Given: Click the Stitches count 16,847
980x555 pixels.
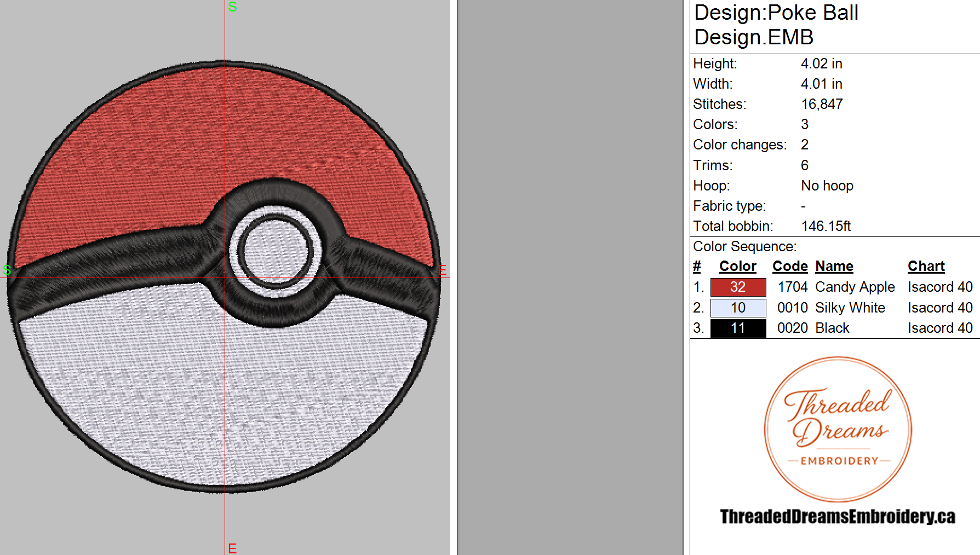Looking at the screenshot, I should point(822,104).
